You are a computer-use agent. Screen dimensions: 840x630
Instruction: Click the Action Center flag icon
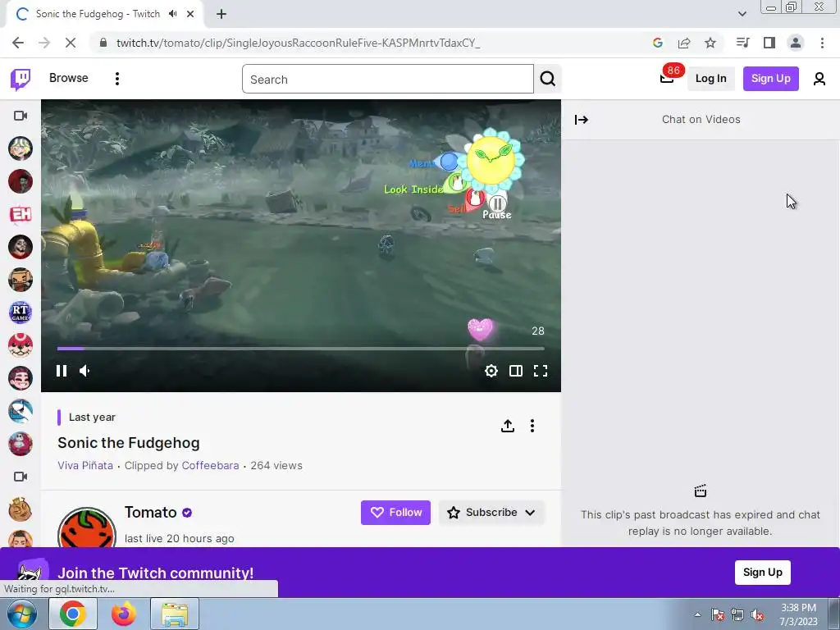[717, 614]
